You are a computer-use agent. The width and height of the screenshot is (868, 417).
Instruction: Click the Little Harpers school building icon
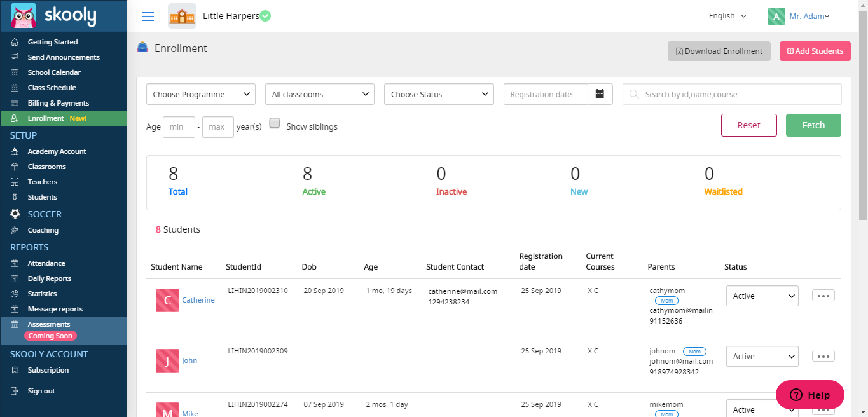[182, 16]
